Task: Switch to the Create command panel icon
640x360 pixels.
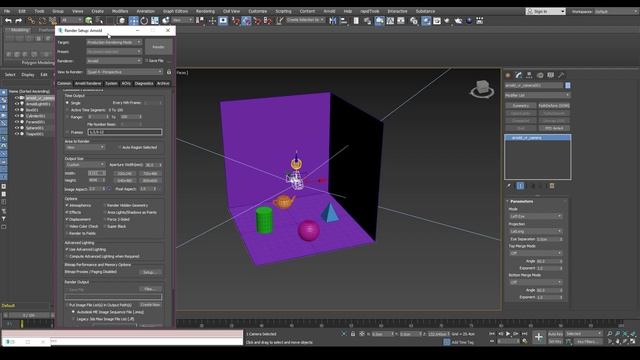Action: 508,75
